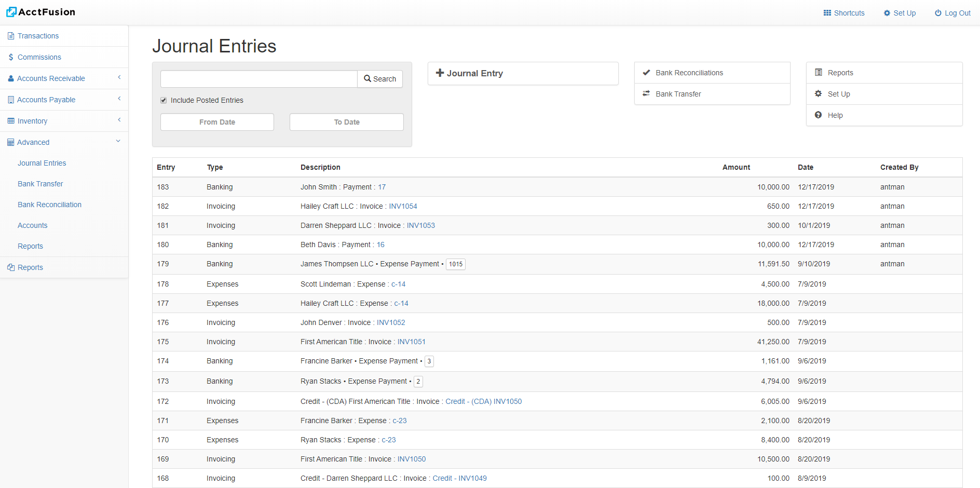Expand the Accounts Receivable chevron
The height and width of the screenshot is (488, 980).
click(119, 77)
